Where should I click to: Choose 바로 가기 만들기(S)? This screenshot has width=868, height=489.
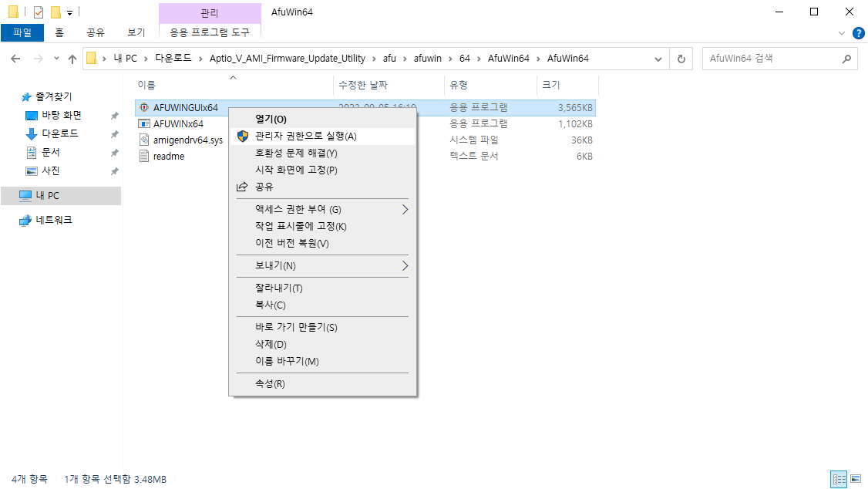coord(323,327)
